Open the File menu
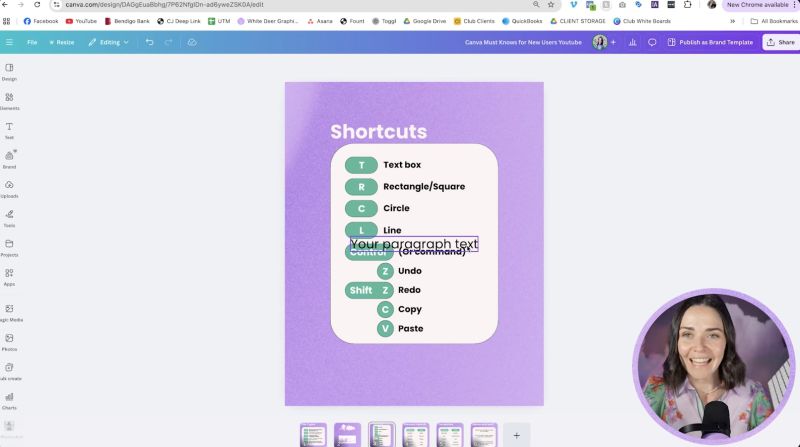The image size is (800, 447). [x=32, y=42]
